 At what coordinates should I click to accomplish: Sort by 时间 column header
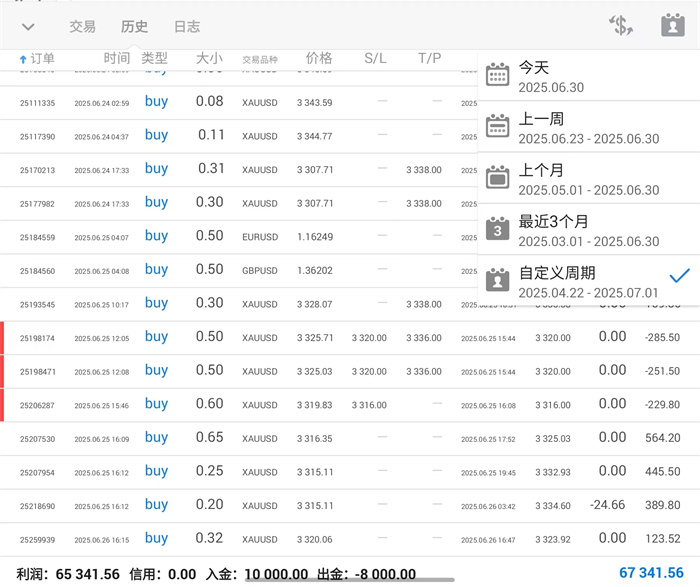click(x=117, y=58)
